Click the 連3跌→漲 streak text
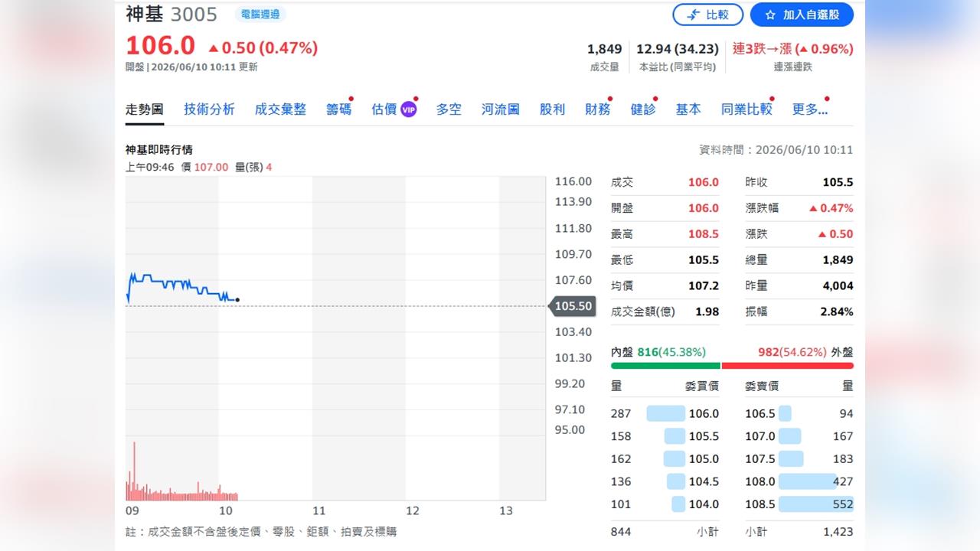 coord(792,49)
